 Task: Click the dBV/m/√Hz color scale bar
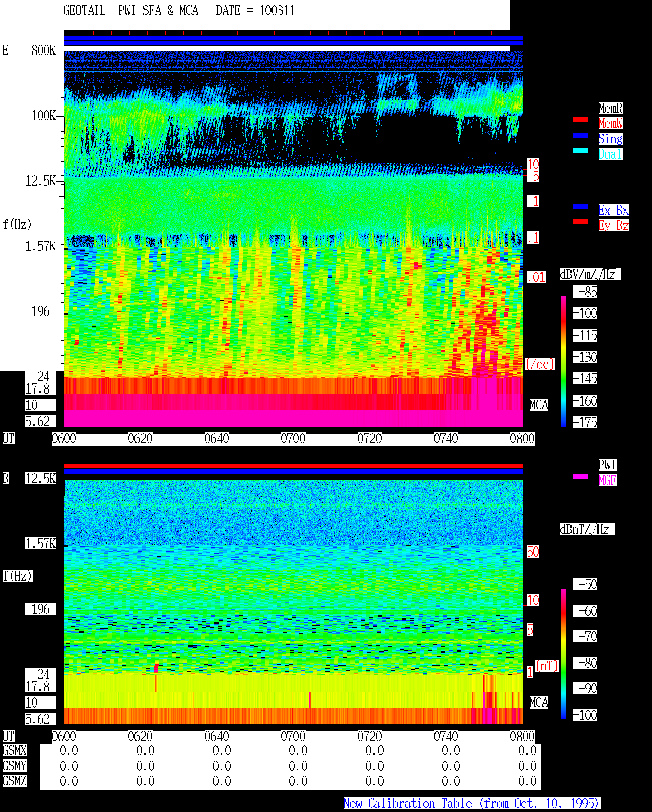pyautogui.click(x=563, y=361)
